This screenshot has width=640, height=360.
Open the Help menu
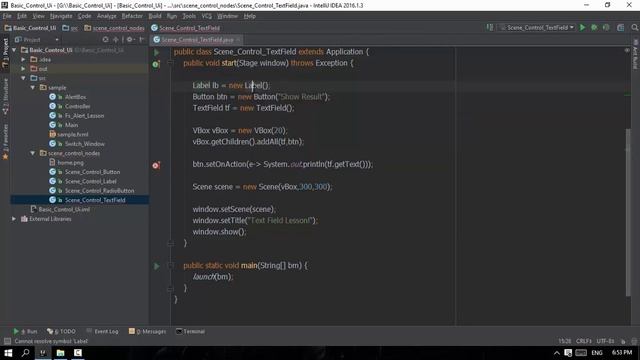coord(250,16)
